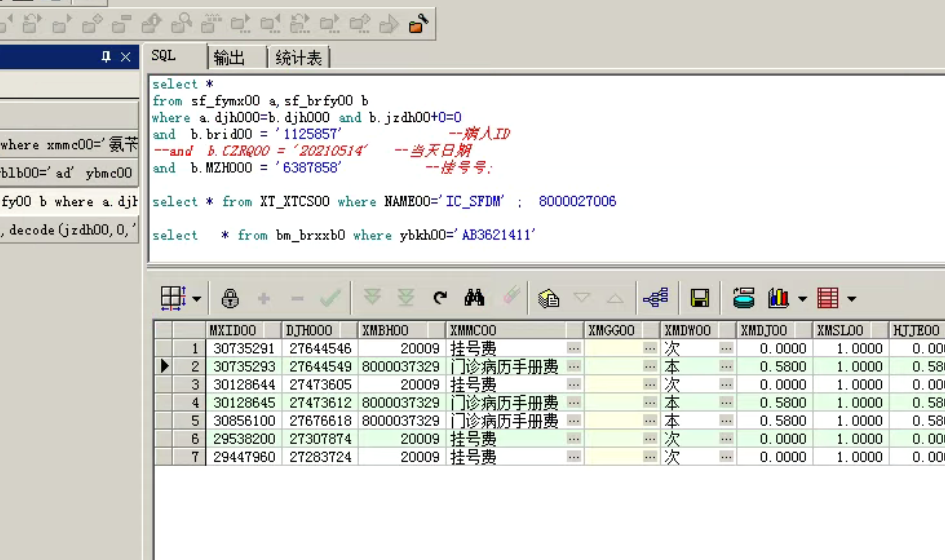Expand the dropdown arrow beside chart icon

(x=802, y=299)
